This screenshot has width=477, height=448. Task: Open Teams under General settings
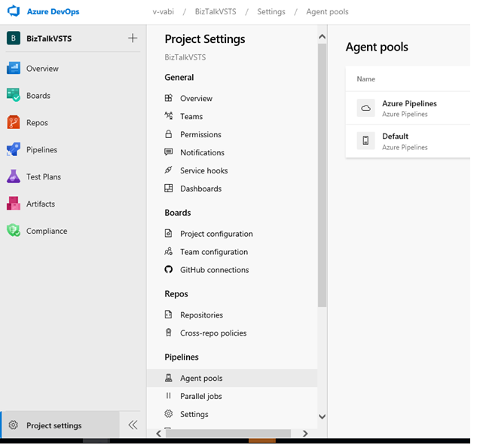191,116
